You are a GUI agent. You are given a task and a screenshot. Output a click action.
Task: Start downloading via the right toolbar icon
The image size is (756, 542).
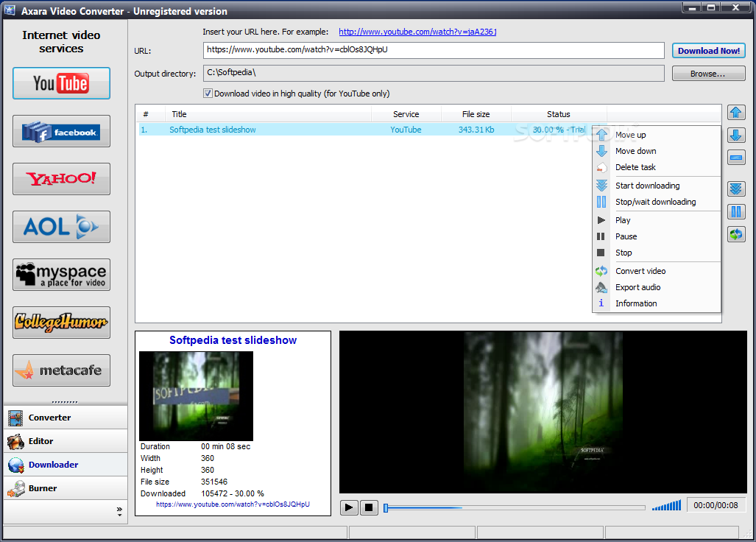(x=735, y=189)
